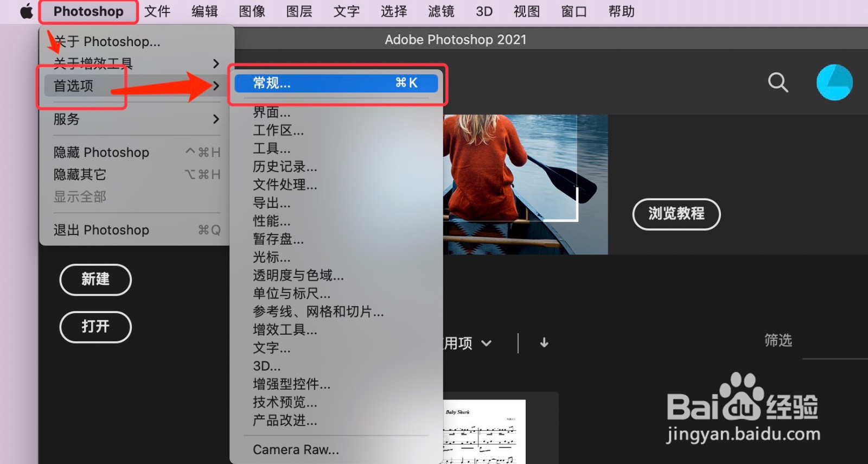Screen dimensions: 868x464
Task: Select 界面... preferences item
Action: pos(336,112)
